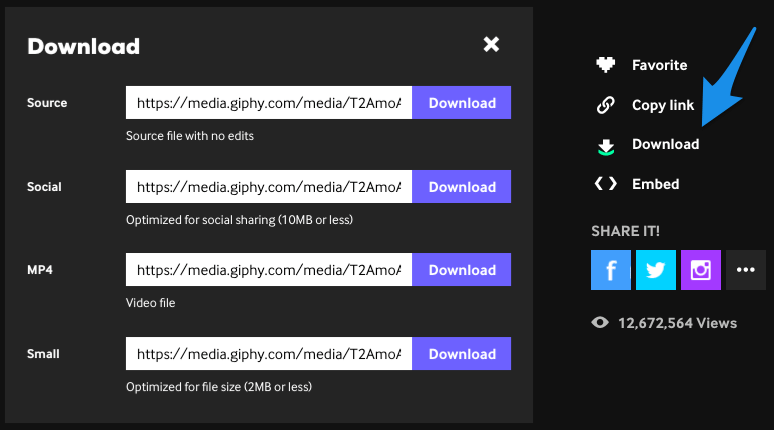Download the Source file
This screenshot has width=774, height=430.
point(462,103)
